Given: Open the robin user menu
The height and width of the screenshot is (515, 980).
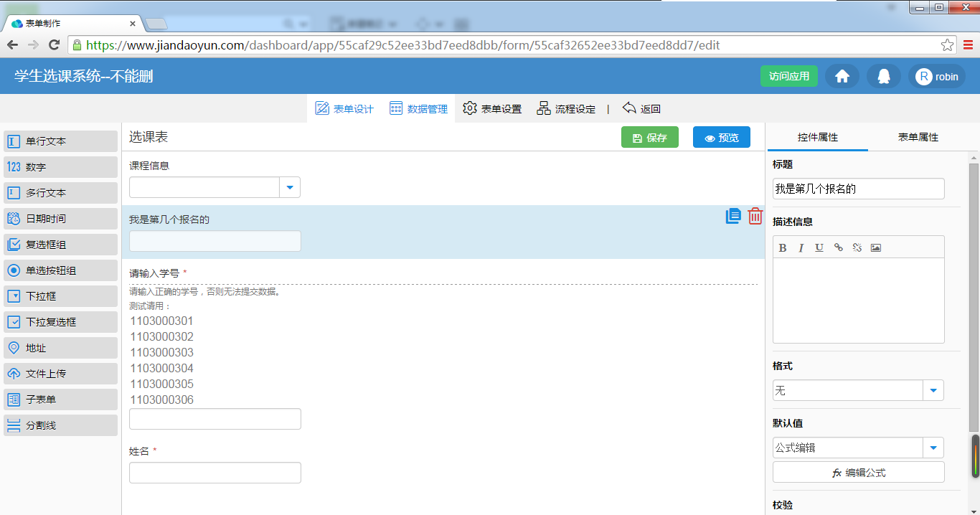Looking at the screenshot, I should pos(937,76).
